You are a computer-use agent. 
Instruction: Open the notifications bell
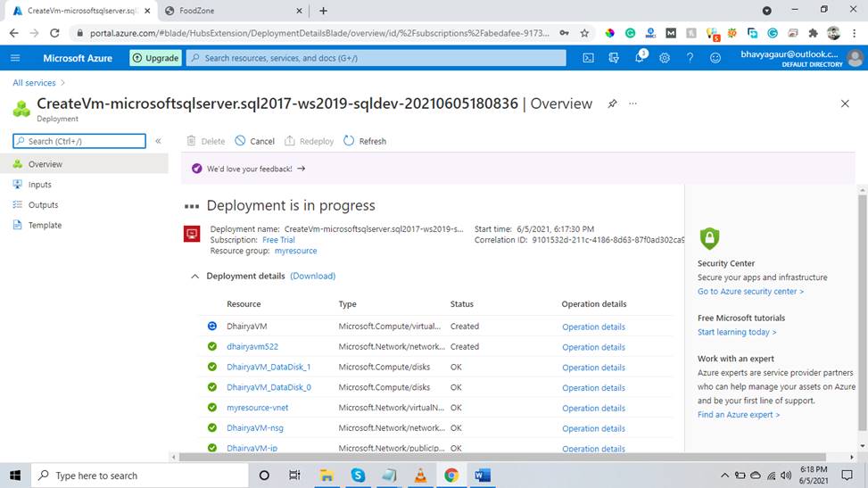[640, 58]
